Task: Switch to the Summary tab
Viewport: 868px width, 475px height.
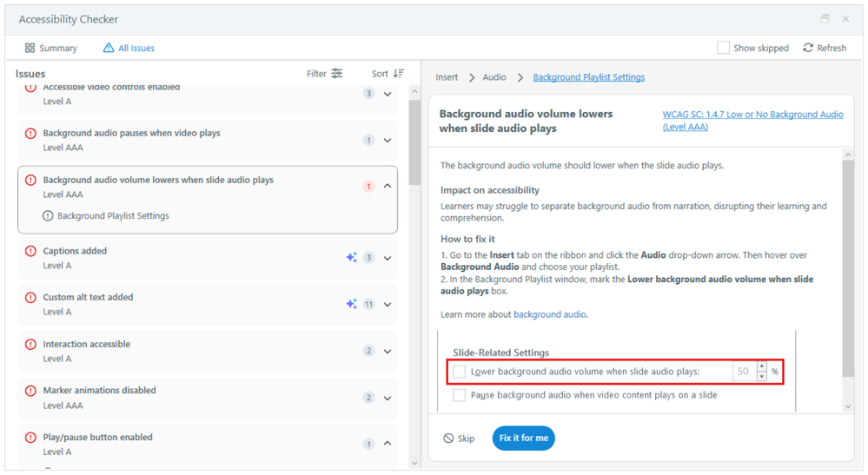Action: coord(51,48)
